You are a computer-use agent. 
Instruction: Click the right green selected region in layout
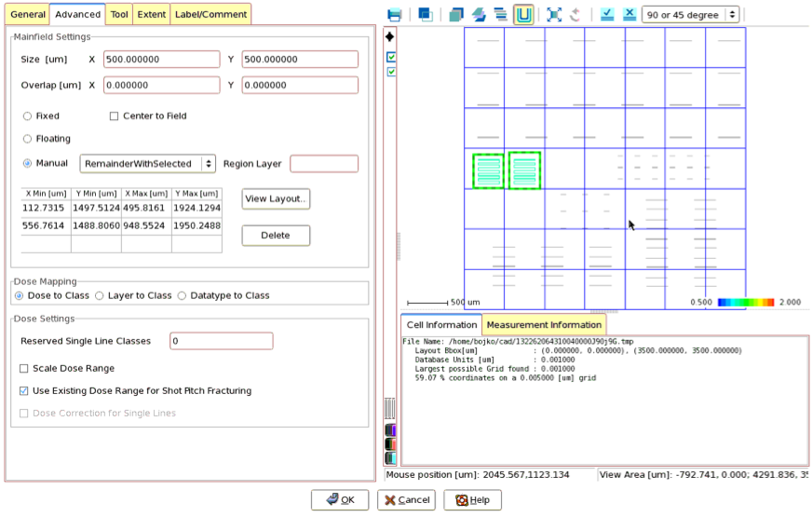click(x=524, y=170)
